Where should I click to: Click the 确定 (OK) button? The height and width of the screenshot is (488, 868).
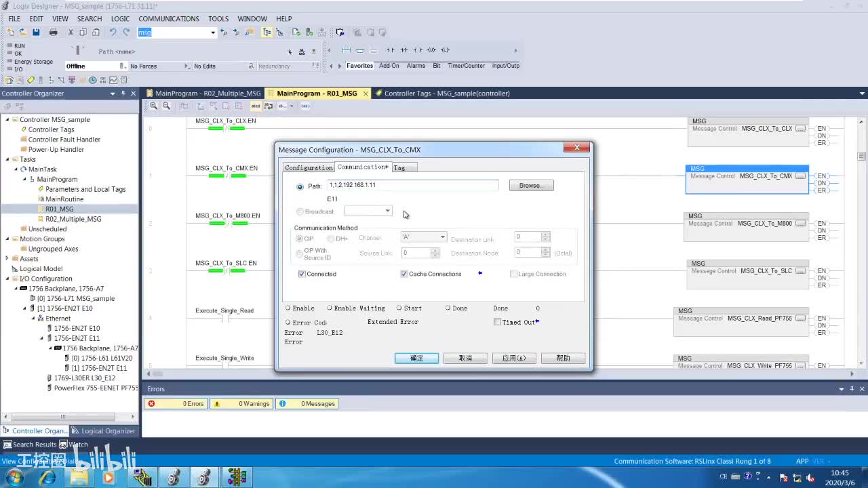tap(416, 358)
